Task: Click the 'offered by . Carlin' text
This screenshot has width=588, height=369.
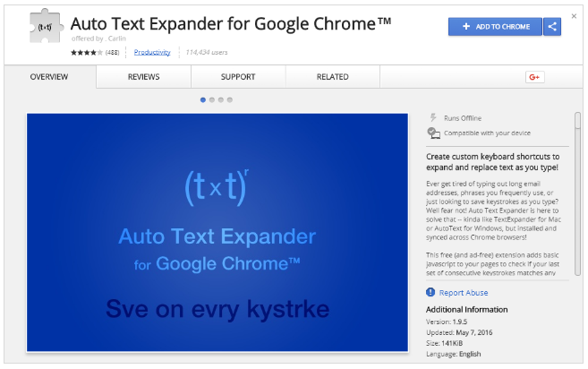Action: click(98, 39)
